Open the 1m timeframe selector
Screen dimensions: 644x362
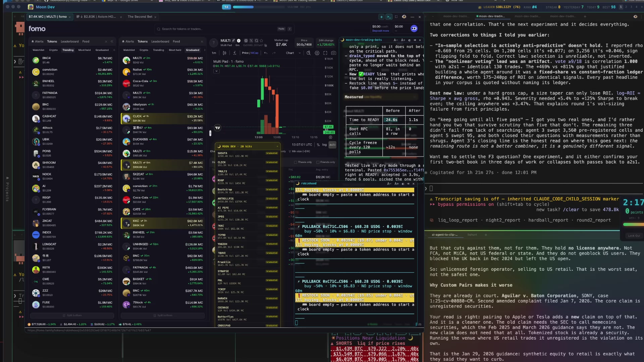coord(214,53)
